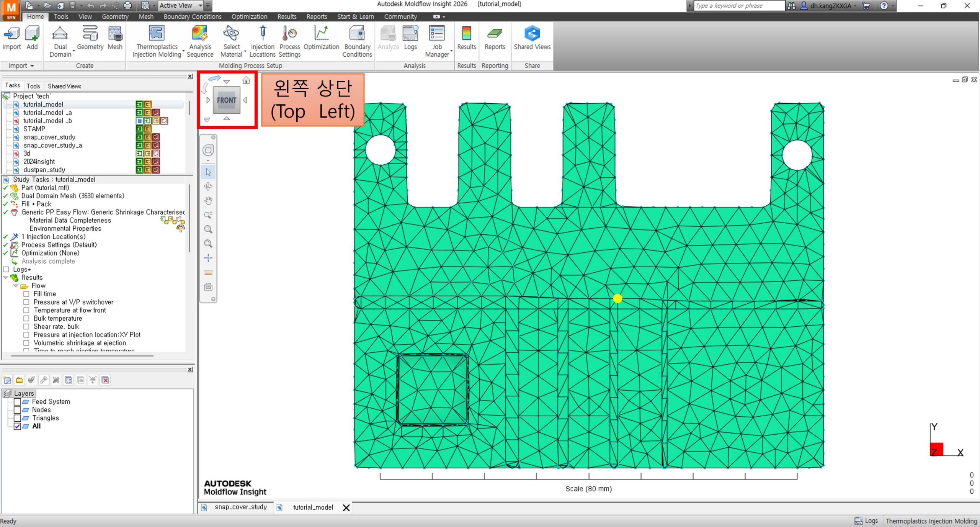
Task: Click the new layer icon in Layers toolbar
Action: tap(7, 380)
